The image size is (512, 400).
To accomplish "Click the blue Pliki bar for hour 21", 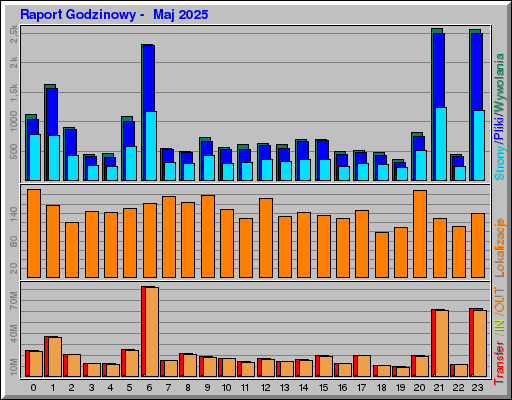I will 439,70.
